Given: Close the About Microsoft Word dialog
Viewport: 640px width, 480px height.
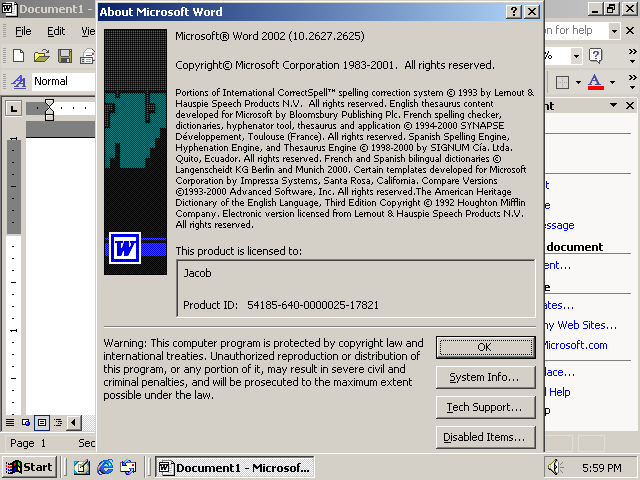Looking at the screenshot, I should pos(532,11).
